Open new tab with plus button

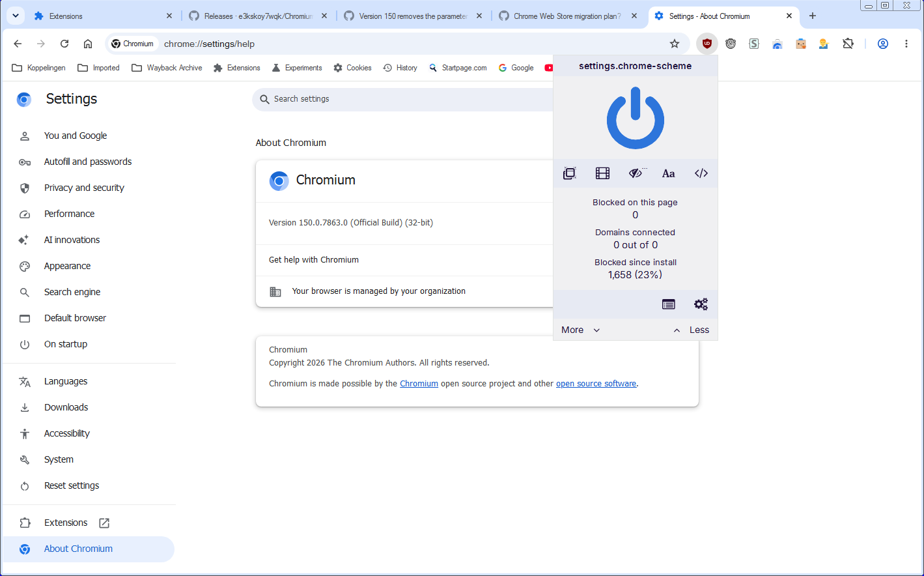pos(813,16)
